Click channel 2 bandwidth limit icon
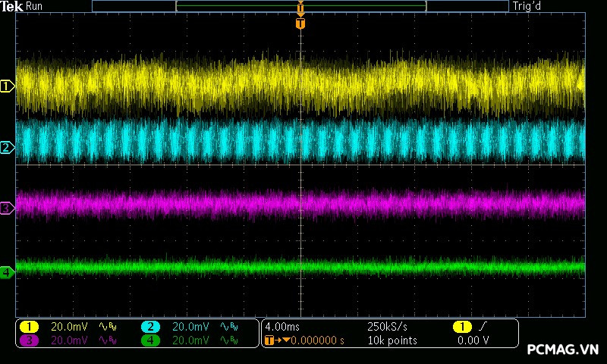 pyautogui.click(x=228, y=327)
